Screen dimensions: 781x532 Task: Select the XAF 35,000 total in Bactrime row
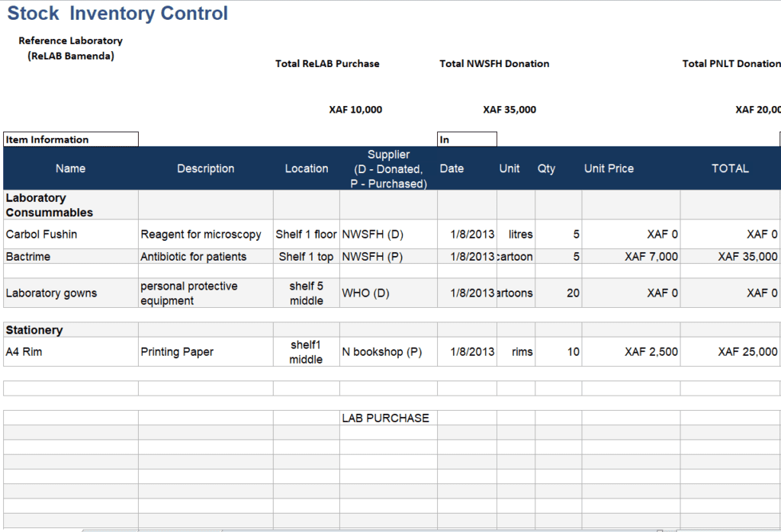tap(730, 257)
